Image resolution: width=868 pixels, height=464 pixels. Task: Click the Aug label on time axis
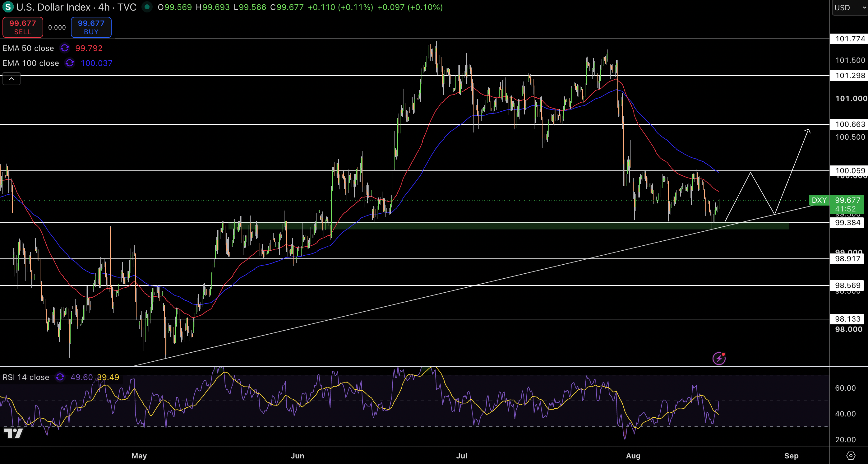coord(633,456)
